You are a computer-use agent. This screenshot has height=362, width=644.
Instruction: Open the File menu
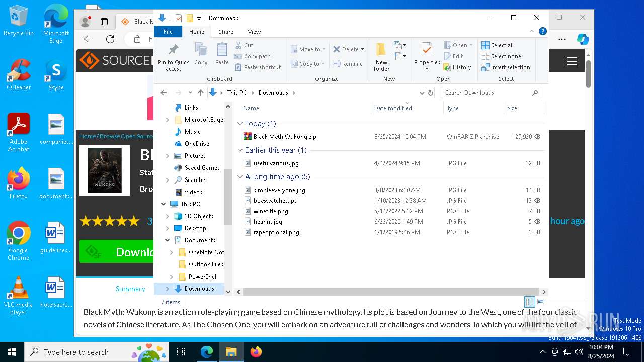[168, 32]
